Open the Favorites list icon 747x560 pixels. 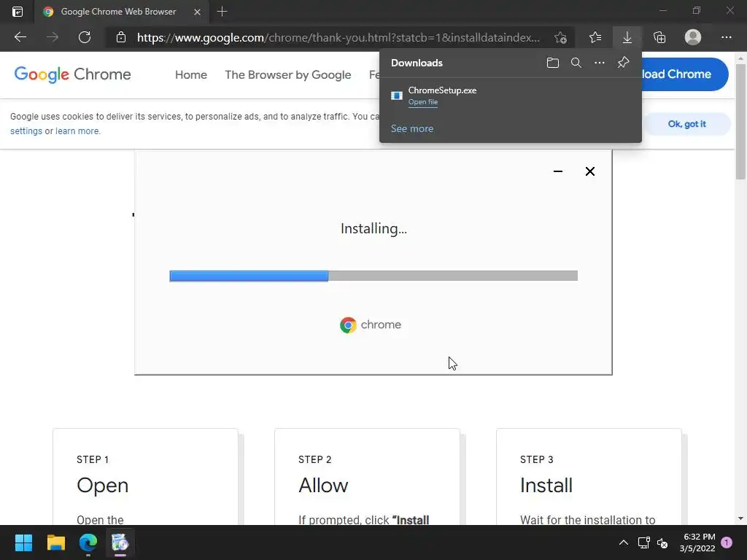(x=595, y=37)
